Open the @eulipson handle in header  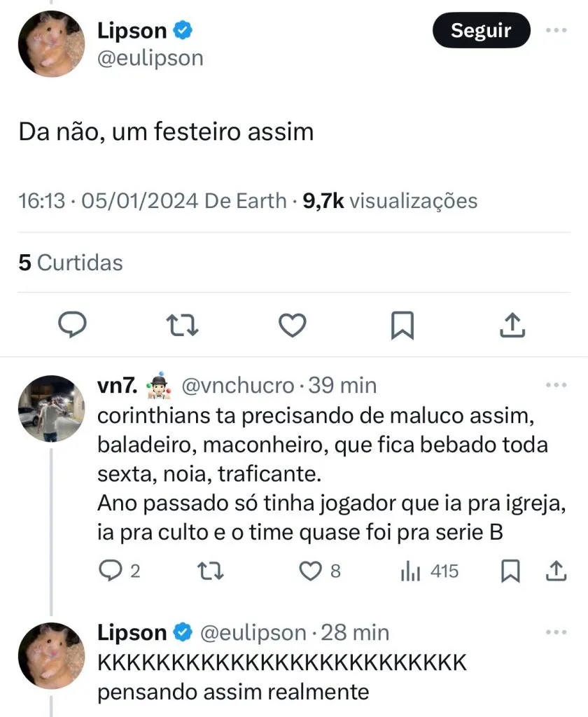150,57
